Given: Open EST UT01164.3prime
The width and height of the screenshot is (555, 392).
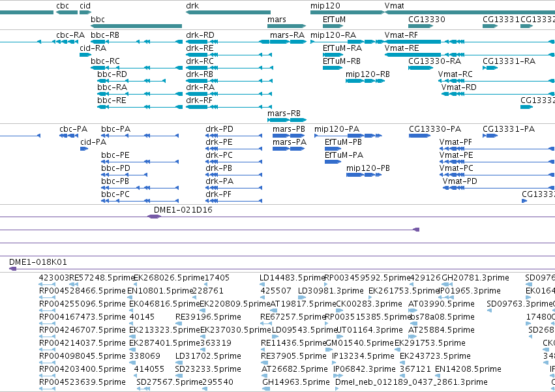Looking at the screenshot, I should coord(370,331).
